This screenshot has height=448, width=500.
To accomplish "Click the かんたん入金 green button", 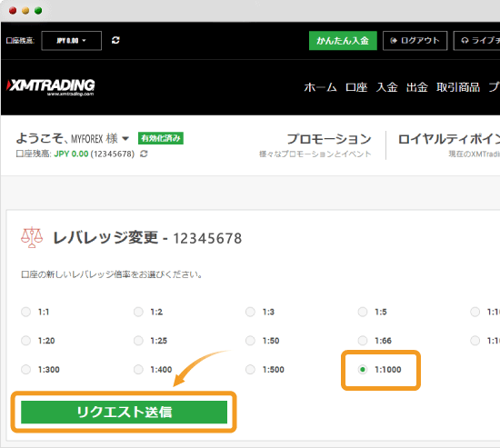I will tap(343, 41).
